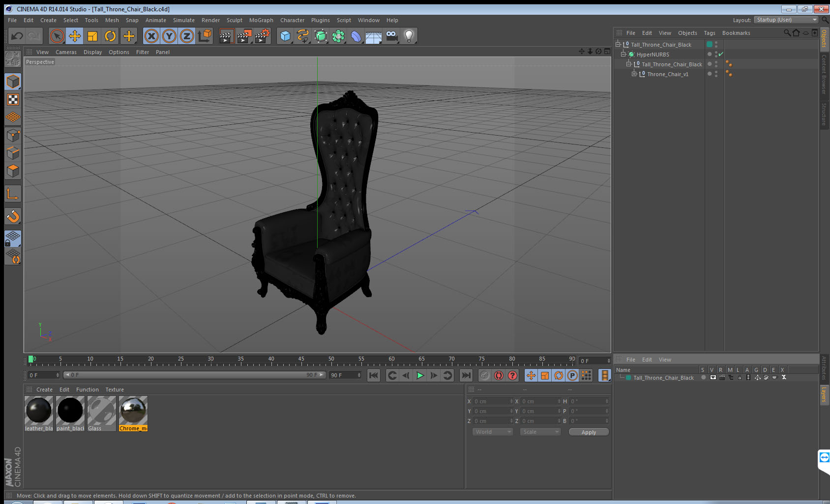Screen dimensions: 830x504
Task: Toggle the HyperNURBS green checkmark
Action: click(721, 54)
